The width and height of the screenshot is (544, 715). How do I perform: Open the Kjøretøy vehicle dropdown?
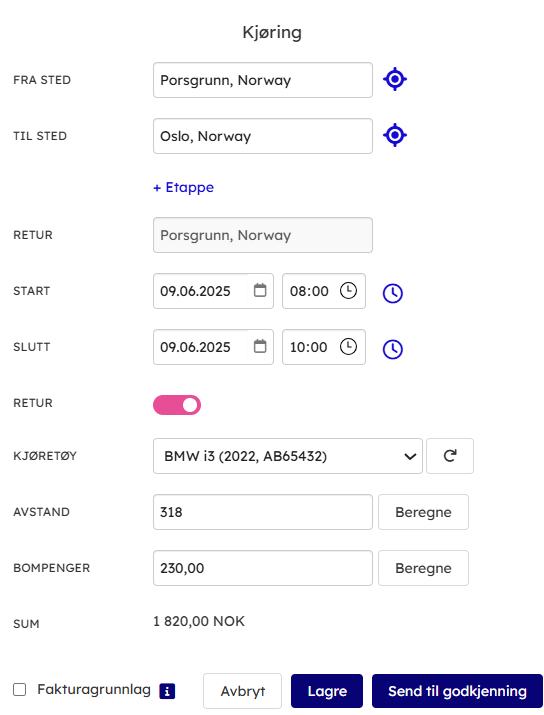tap(288, 456)
